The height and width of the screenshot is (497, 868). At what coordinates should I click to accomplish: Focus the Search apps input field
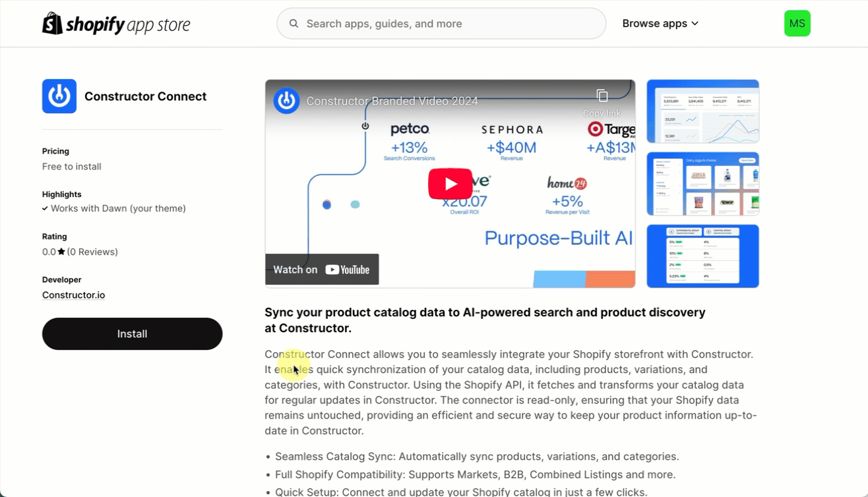coord(441,24)
